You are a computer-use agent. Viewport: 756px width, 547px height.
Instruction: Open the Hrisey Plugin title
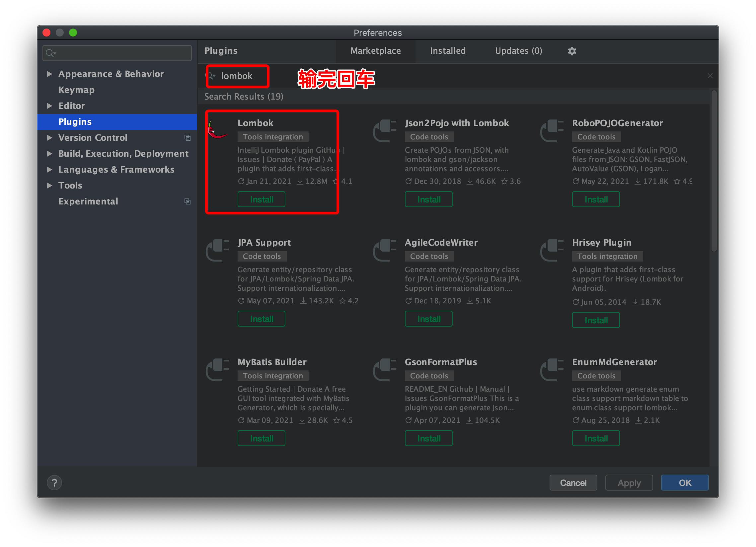tap(602, 243)
